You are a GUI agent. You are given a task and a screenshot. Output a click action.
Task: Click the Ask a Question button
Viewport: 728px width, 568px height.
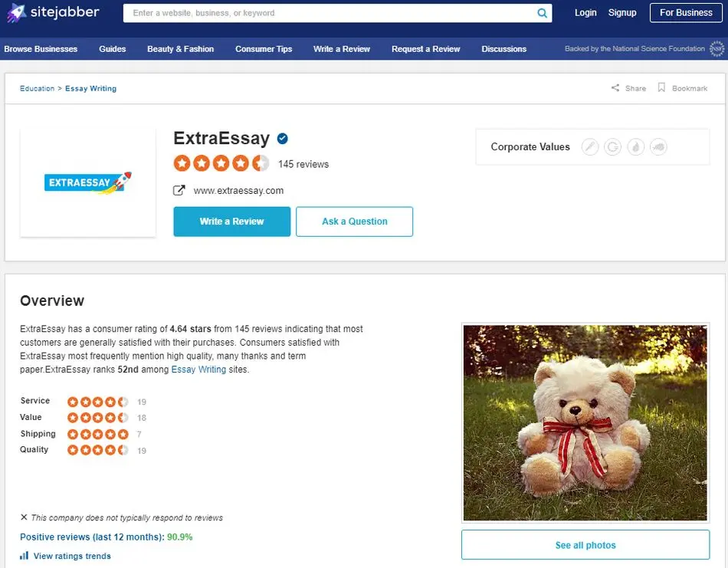click(x=354, y=222)
